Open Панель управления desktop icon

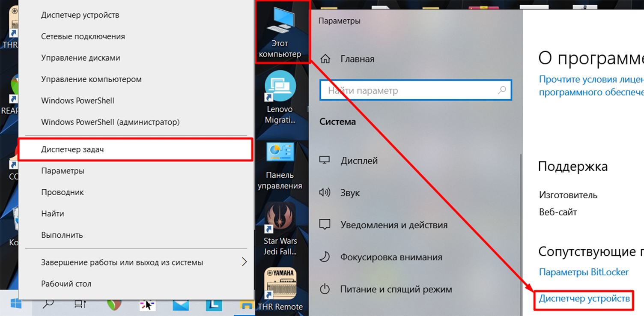point(280,165)
